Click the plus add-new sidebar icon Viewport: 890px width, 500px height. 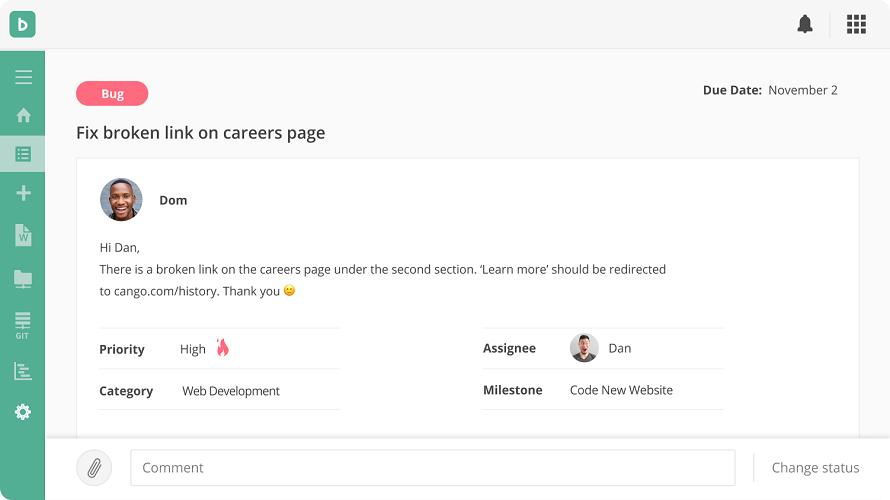click(x=23, y=193)
